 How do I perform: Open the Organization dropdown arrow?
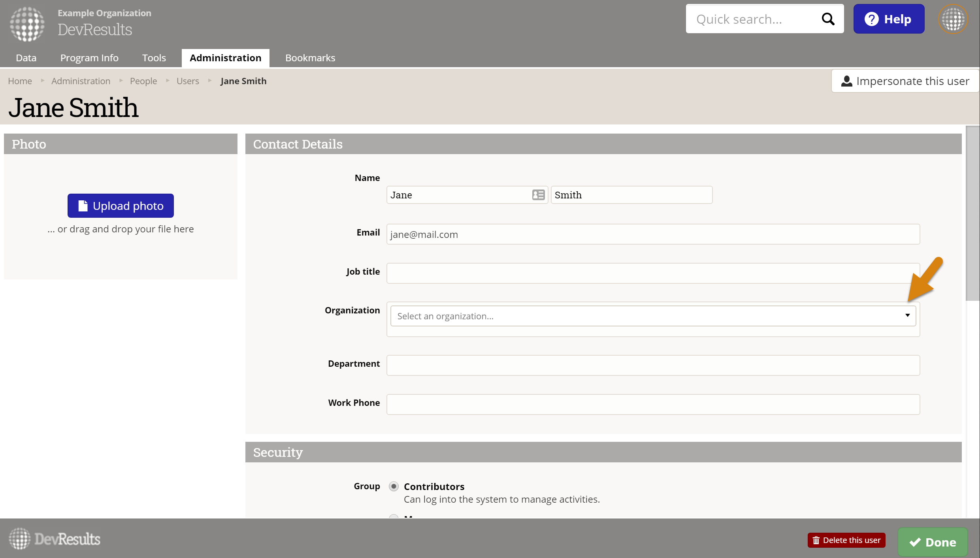coord(907,315)
